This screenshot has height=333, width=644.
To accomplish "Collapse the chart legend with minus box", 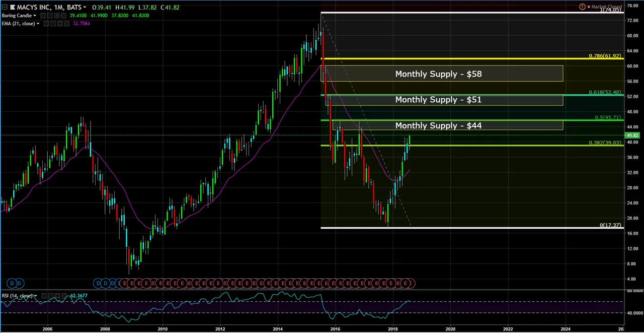I will pyautogui.click(x=5, y=8).
